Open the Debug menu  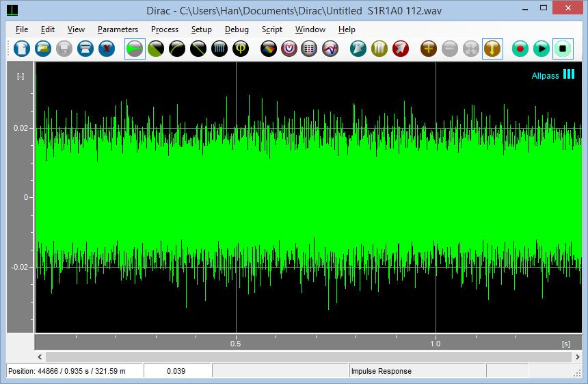[x=237, y=29]
